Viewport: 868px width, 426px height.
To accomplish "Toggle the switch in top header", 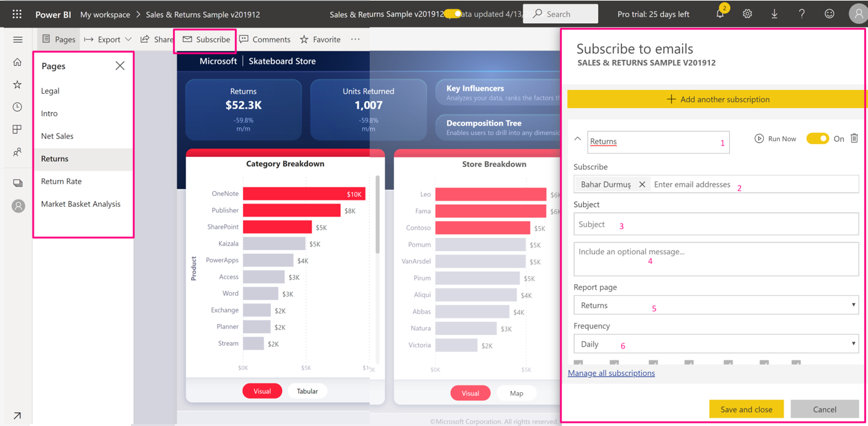I will [453, 14].
